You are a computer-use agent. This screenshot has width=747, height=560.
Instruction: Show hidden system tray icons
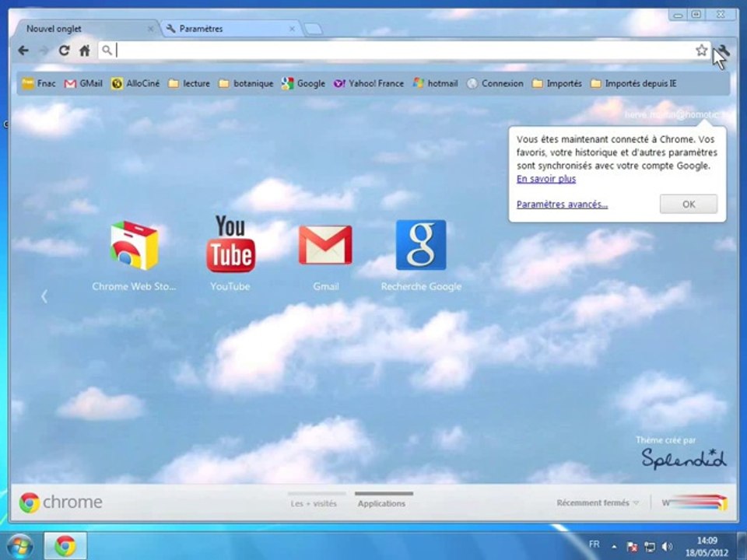pos(614,547)
